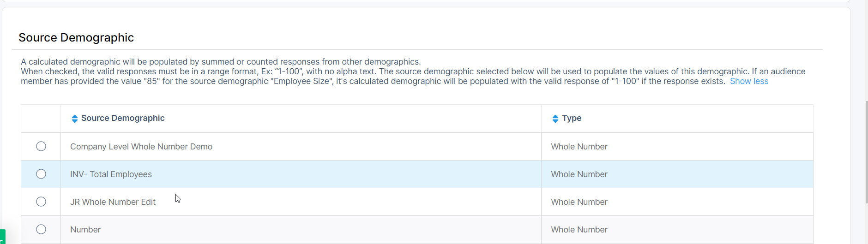Screen dimensions: 868x244
Task: Click the Number row label
Action: click(85, 230)
